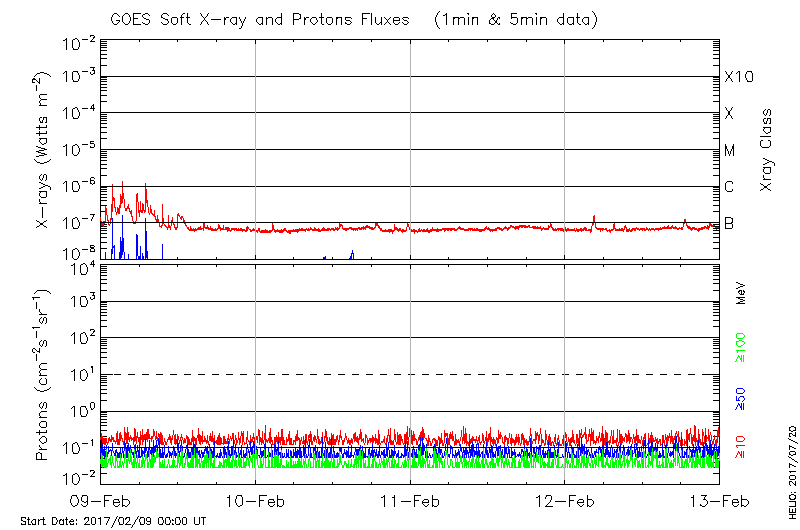Image resolution: width=800 pixels, height=530 pixels.
Task: Click the Protons y-axis label
Action: pyautogui.click(x=44, y=375)
